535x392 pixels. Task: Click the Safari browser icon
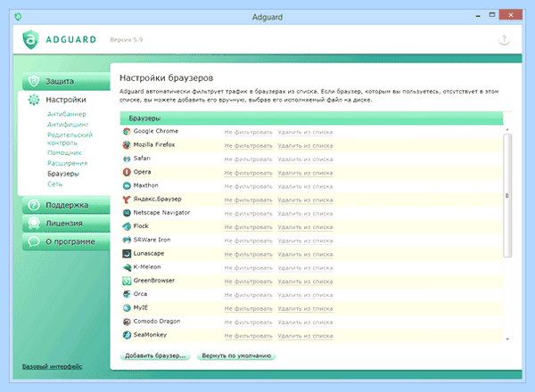click(x=127, y=159)
